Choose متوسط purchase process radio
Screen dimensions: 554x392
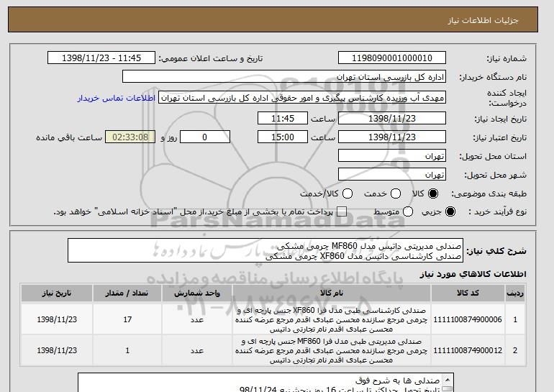coord(408,212)
